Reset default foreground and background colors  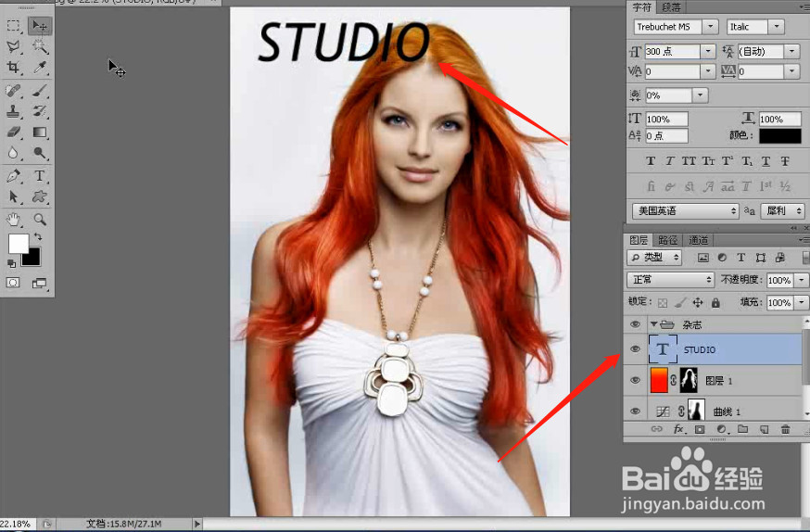11,263
